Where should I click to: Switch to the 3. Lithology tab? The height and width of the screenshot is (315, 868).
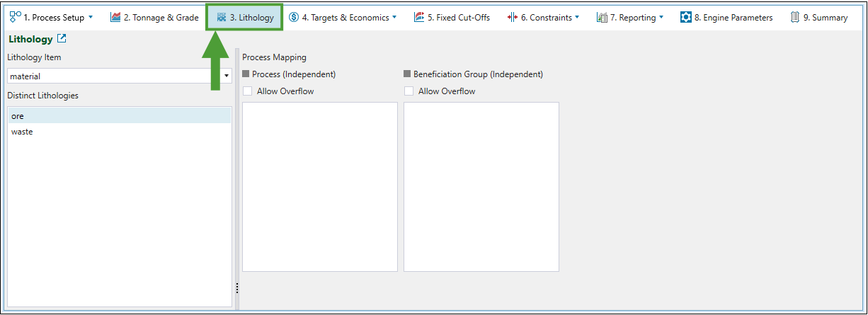click(x=245, y=17)
